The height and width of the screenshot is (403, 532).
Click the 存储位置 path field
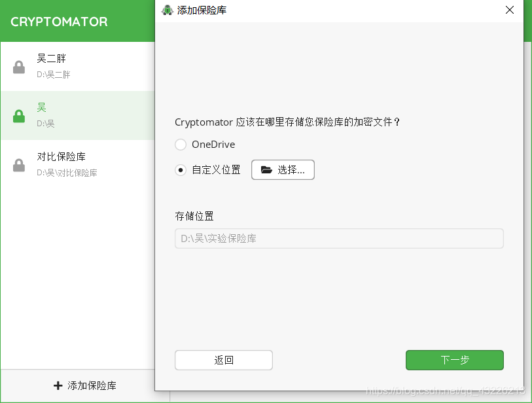click(339, 239)
